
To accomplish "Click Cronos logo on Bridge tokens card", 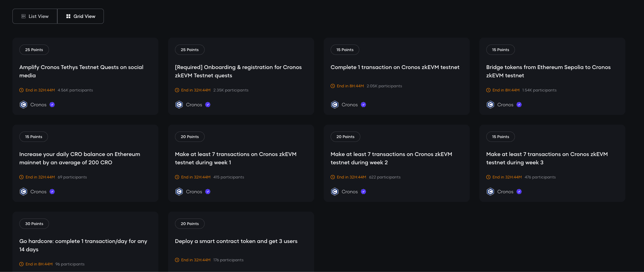I will coord(490,105).
